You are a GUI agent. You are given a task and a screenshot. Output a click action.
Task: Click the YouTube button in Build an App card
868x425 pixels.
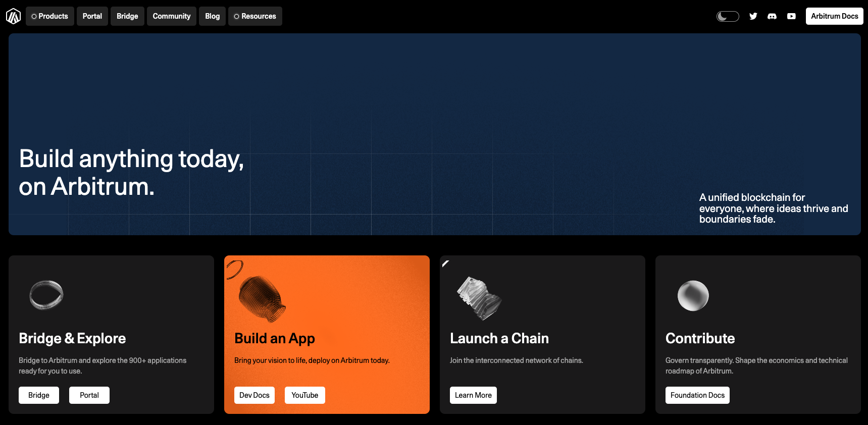[x=305, y=395]
